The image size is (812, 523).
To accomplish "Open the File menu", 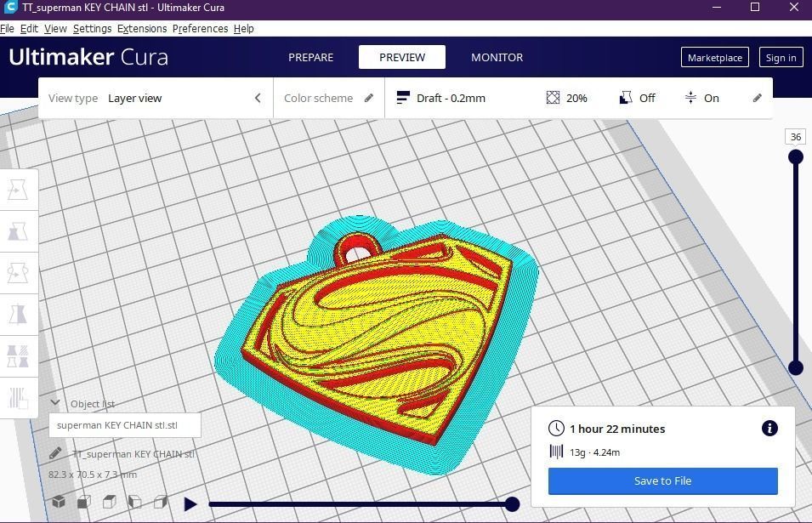I will click(x=8, y=28).
